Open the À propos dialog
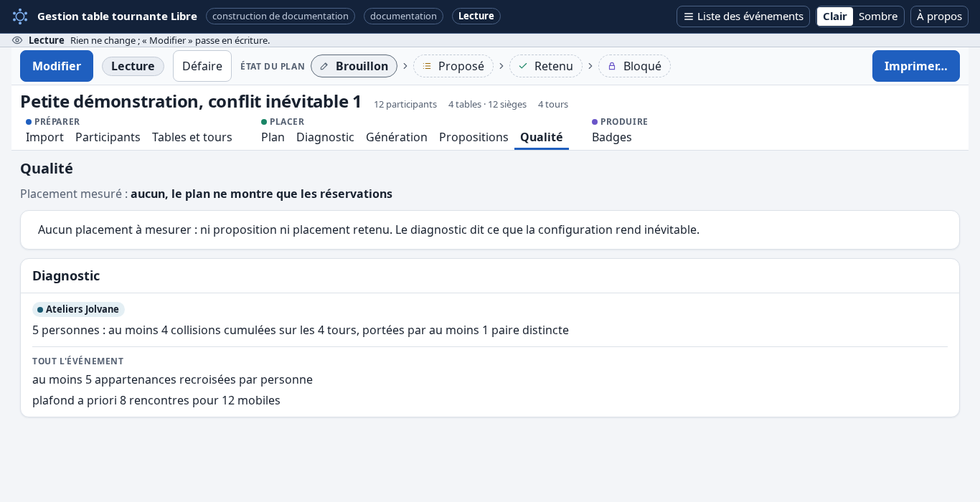Image resolution: width=980 pixels, height=502 pixels. [939, 16]
